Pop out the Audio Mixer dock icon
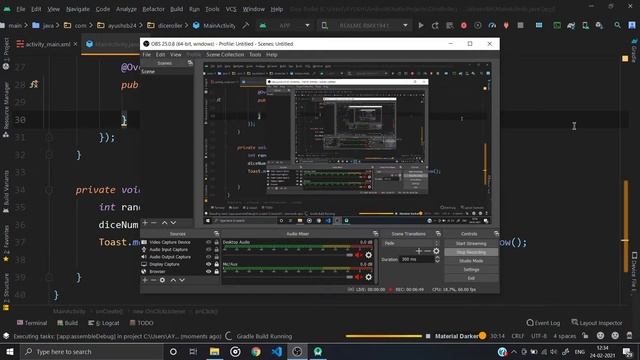This screenshot has width=640, height=360. pos(376,233)
